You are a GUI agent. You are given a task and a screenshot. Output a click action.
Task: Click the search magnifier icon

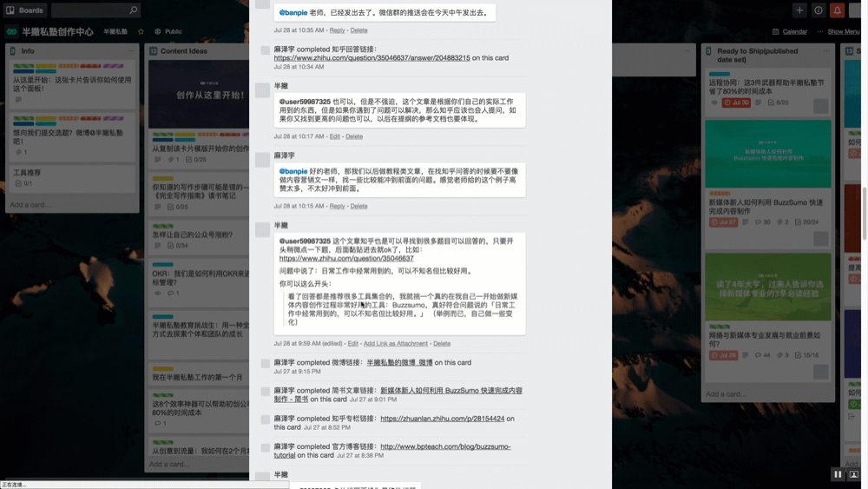coord(133,10)
